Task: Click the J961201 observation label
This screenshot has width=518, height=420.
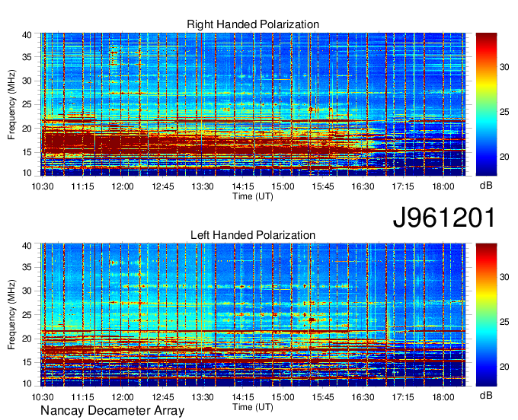Action: (x=444, y=218)
